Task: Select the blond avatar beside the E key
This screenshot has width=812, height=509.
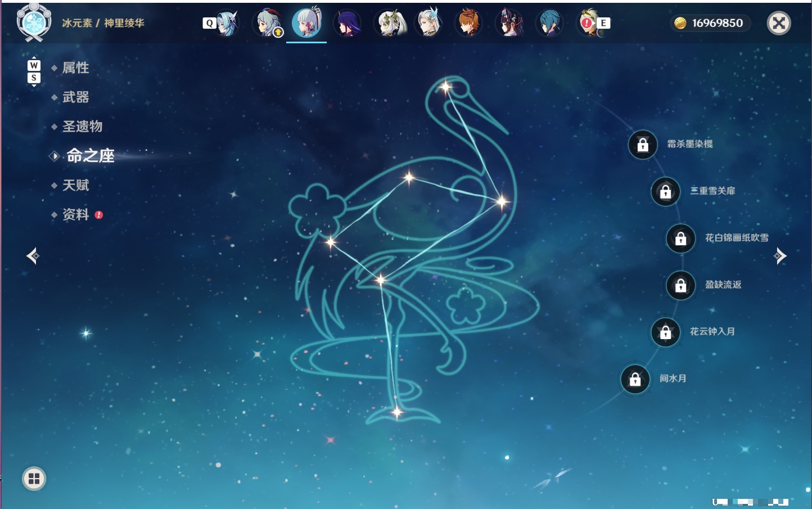Action: pos(589,23)
